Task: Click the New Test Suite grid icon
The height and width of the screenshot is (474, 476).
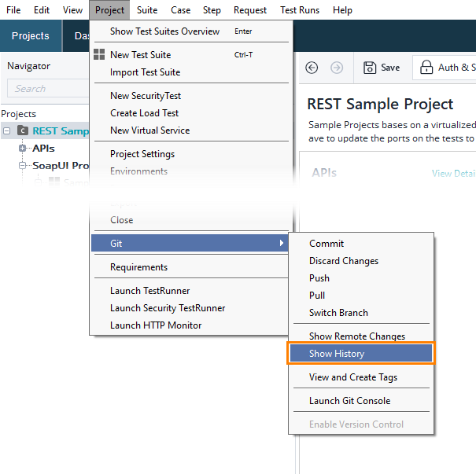Action: point(99,54)
